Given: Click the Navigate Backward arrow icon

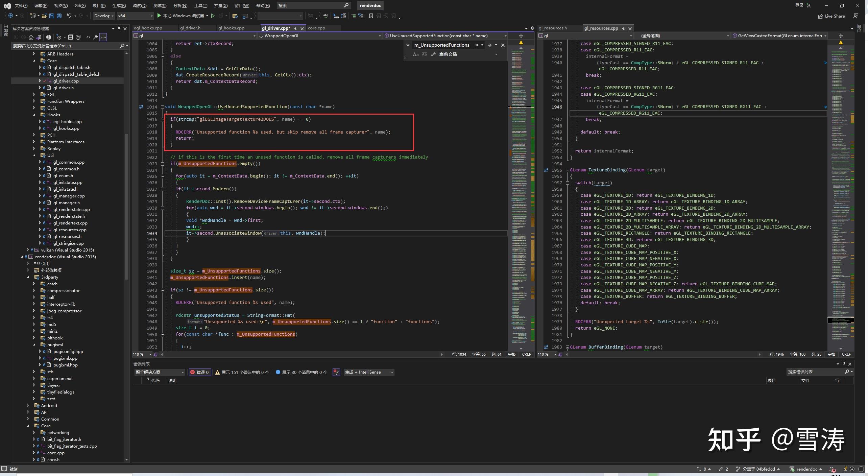Looking at the screenshot, I should [10, 16].
